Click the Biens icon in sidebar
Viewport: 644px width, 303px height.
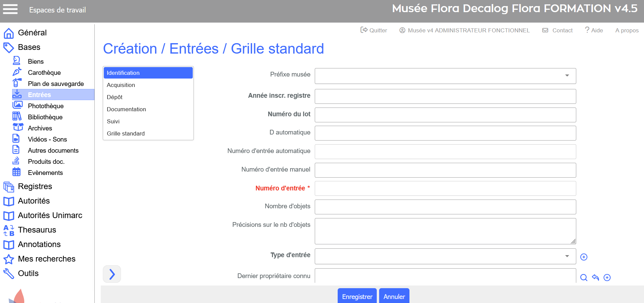(17, 61)
